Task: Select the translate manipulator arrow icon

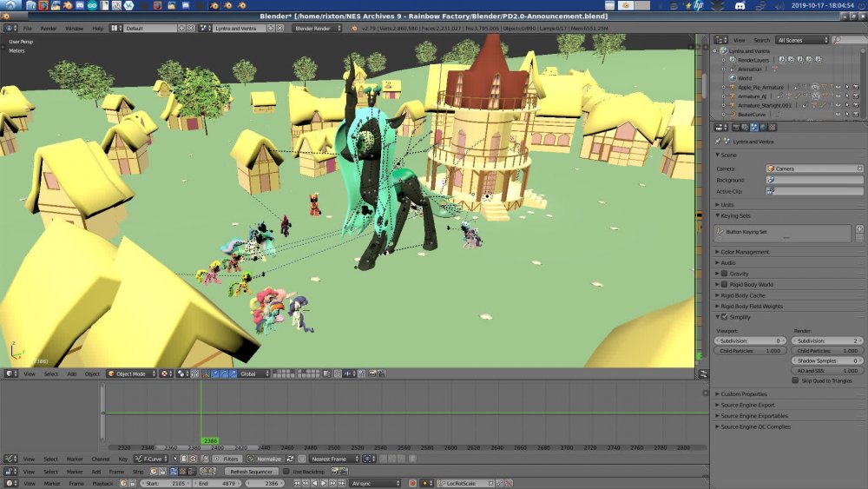Action: point(214,373)
